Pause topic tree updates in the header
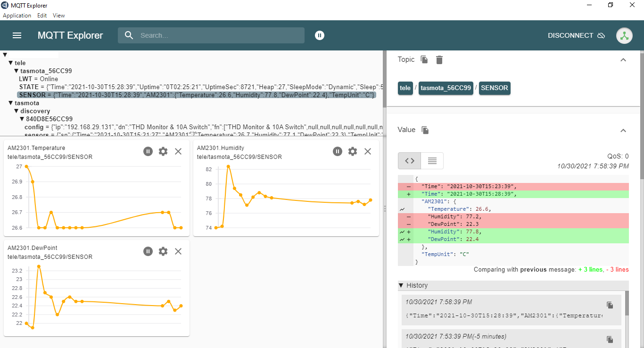 click(320, 35)
